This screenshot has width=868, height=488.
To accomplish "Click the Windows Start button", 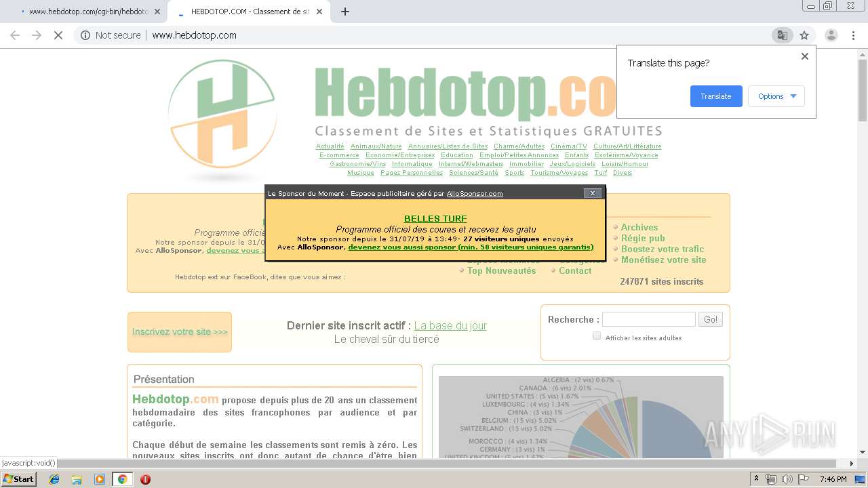I will 19,479.
